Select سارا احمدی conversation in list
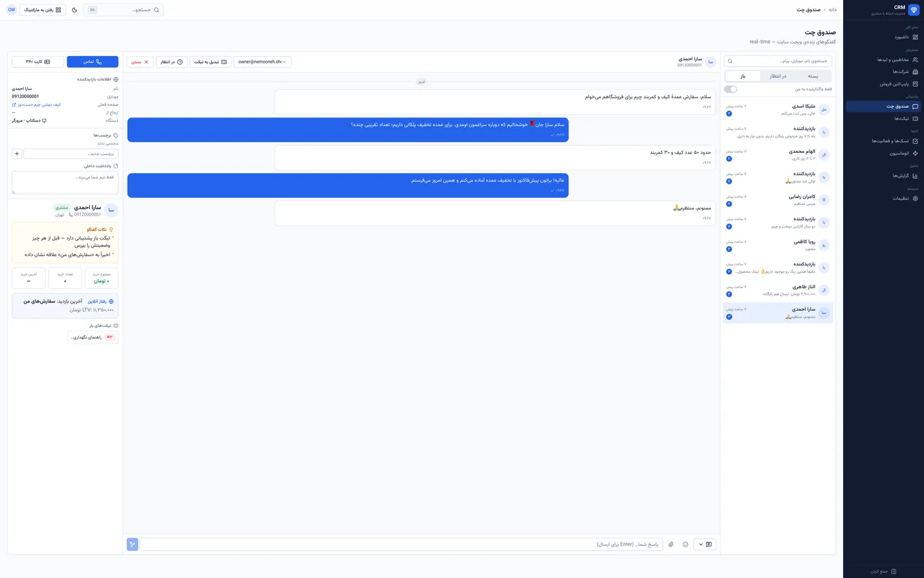This screenshot has width=924, height=578. tap(778, 313)
